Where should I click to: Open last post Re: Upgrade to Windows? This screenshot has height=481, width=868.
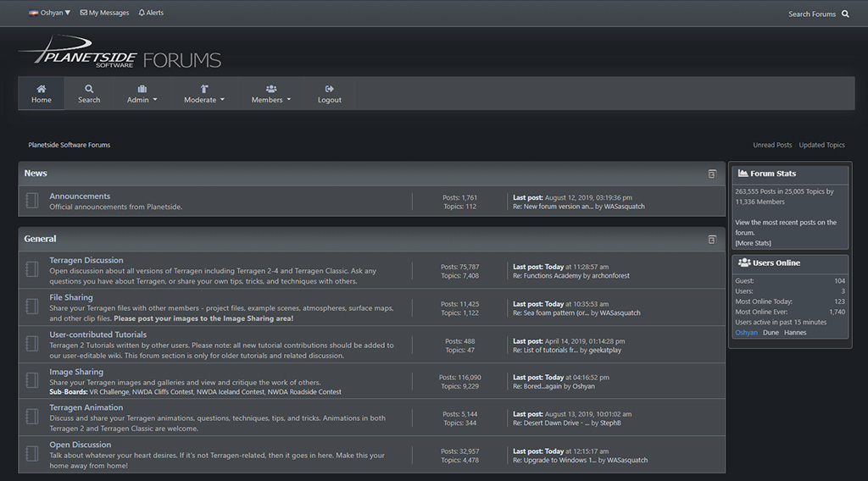pos(554,460)
